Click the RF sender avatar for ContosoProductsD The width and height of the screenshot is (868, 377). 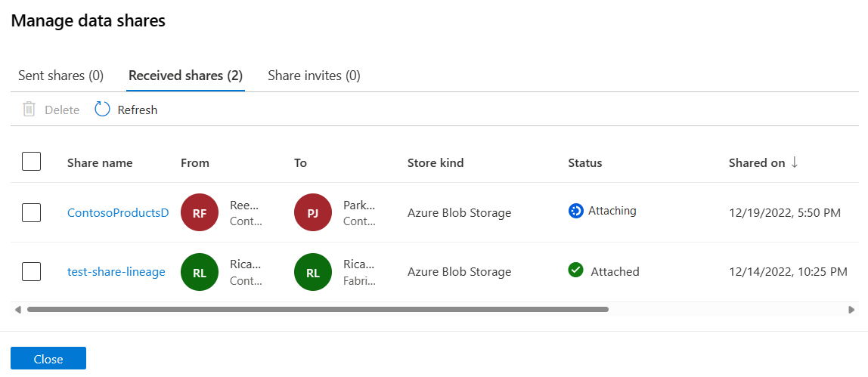point(200,213)
